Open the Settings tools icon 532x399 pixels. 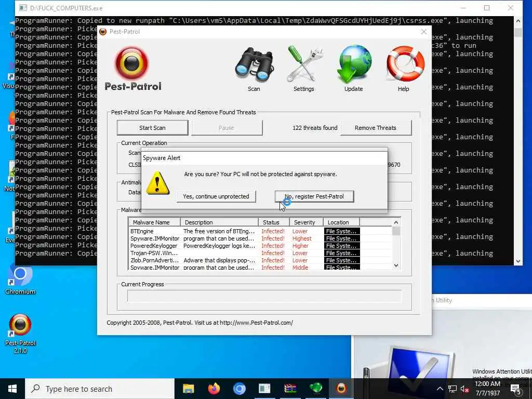[x=304, y=64]
